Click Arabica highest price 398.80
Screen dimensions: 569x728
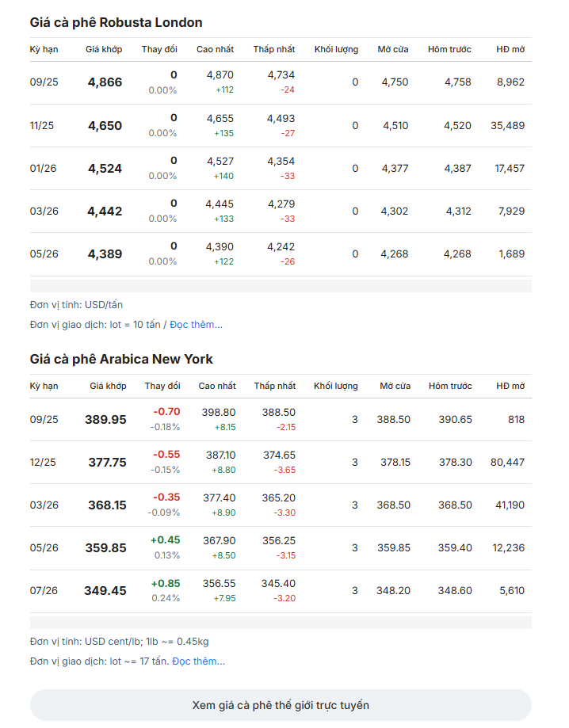[219, 412]
